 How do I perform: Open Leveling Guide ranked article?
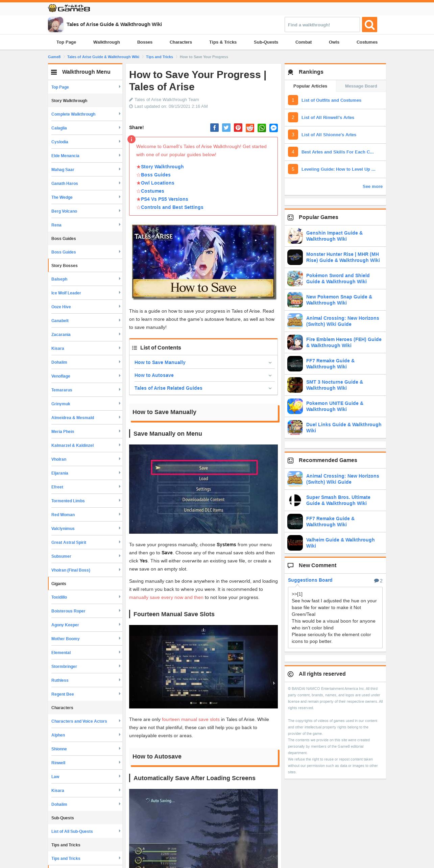click(x=338, y=169)
